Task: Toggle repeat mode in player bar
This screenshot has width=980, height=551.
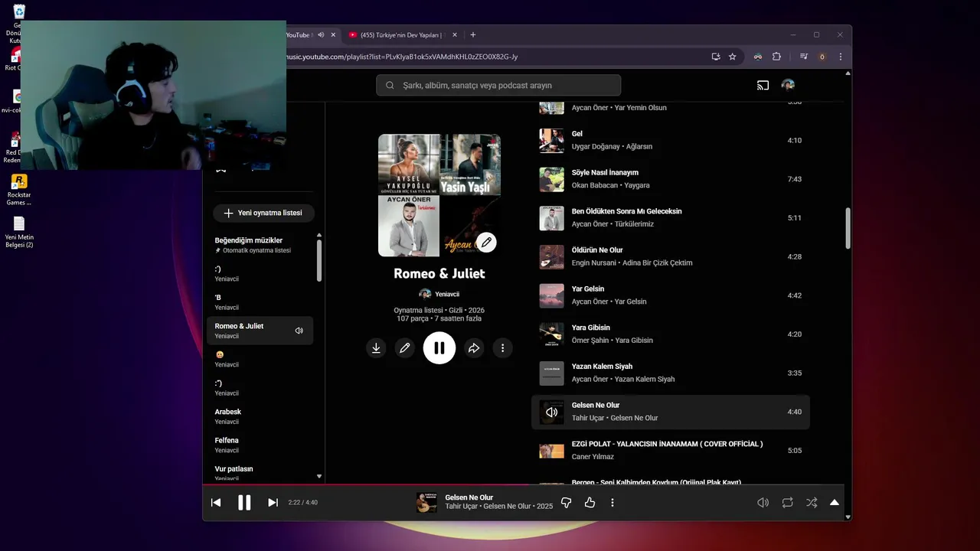Action: click(787, 503)
